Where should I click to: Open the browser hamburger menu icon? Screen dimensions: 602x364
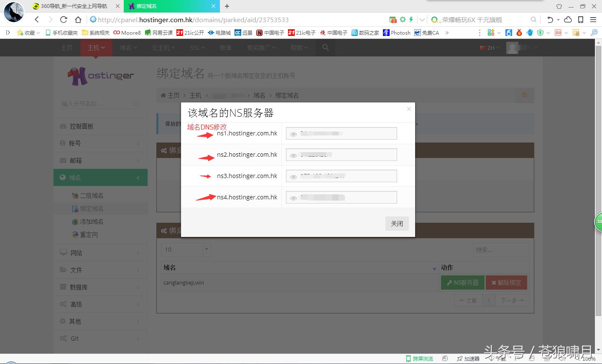[593, 20]
